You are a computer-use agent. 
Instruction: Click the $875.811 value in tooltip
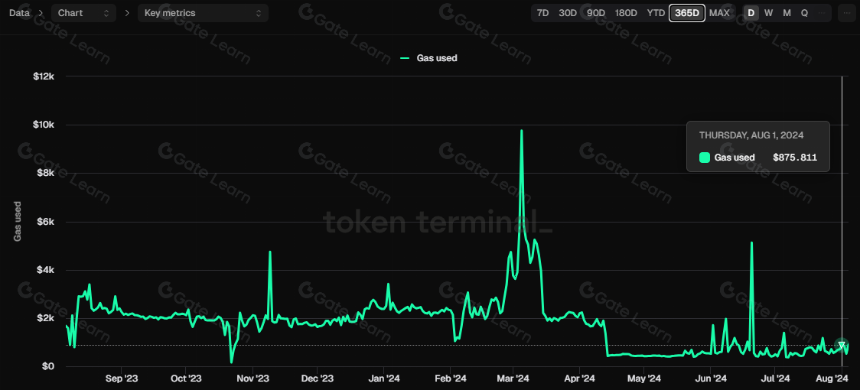(795, 157)
